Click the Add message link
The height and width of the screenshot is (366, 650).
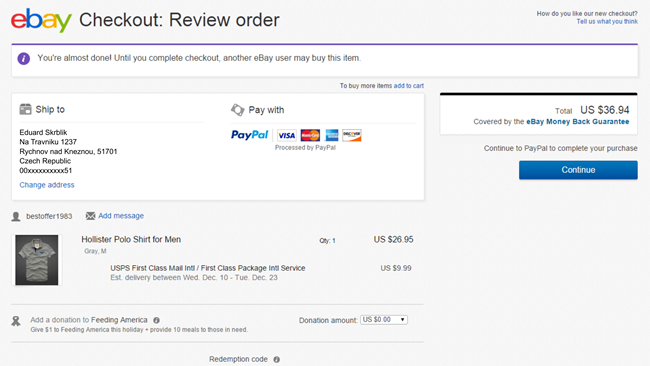coord(121,216)
